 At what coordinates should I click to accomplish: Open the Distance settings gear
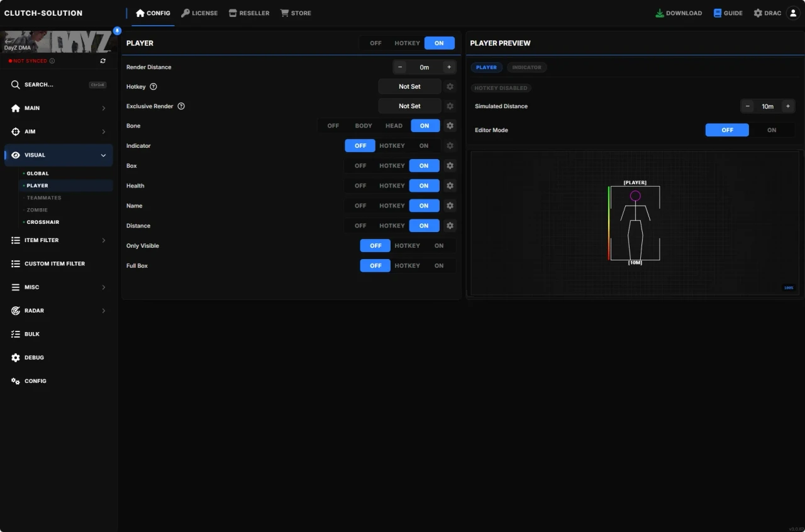pyautogui.click(x=450, y=226)
